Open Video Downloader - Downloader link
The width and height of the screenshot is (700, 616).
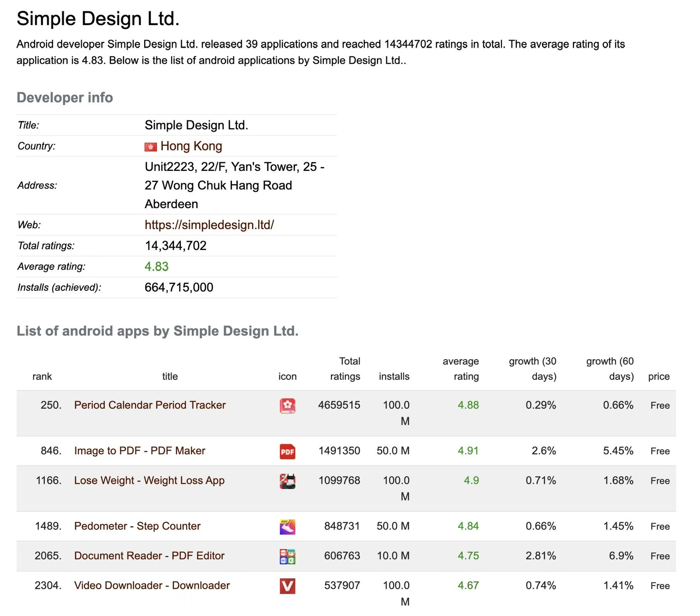(x=152, y=585)
